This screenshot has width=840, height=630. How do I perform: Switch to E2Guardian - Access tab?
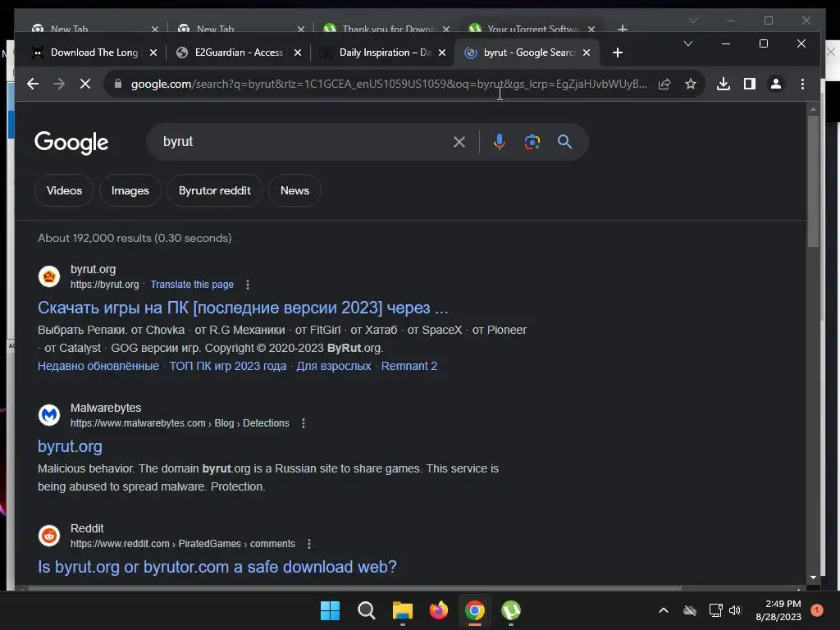(x=239, y=52)
